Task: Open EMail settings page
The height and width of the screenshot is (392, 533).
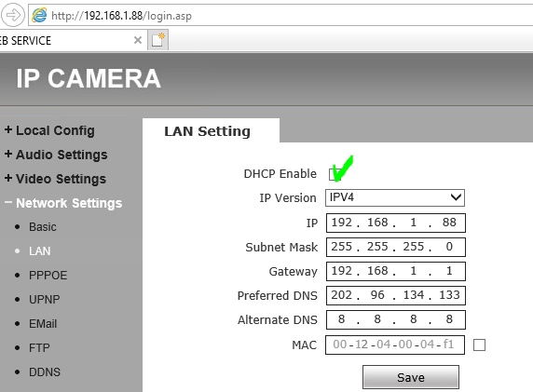Action: [x=43, y=324]
